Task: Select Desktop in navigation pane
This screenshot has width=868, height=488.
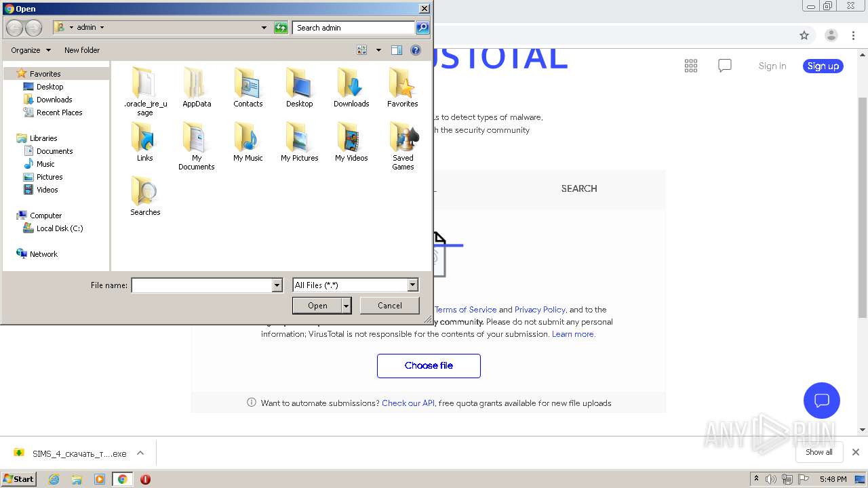Action: [x=50, y=87]
